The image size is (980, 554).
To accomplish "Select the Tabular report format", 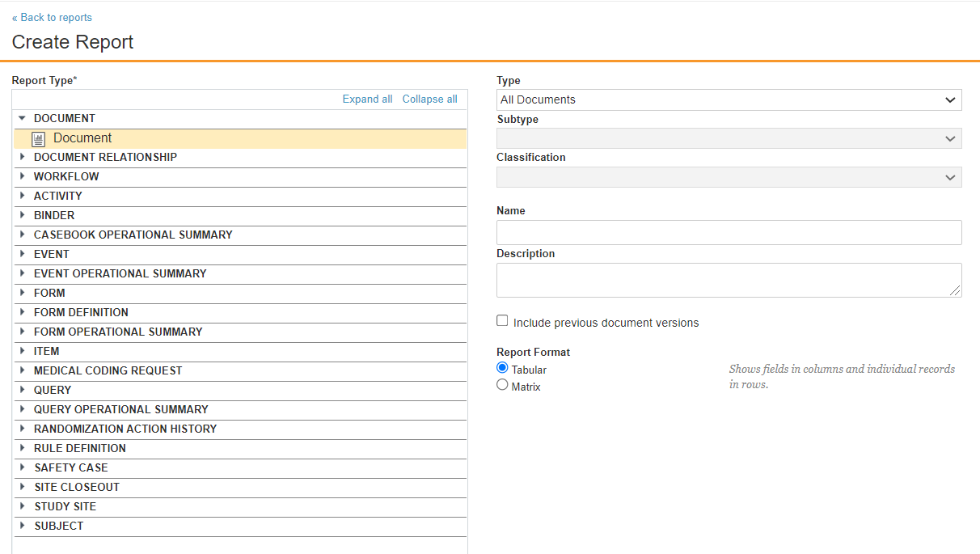I will click(x=503, y=369).
